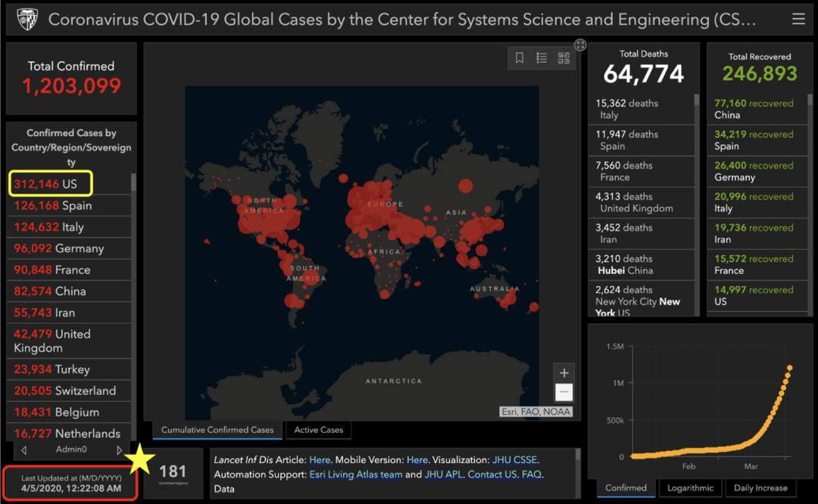Select the 90,848 France row

(68, 269)
